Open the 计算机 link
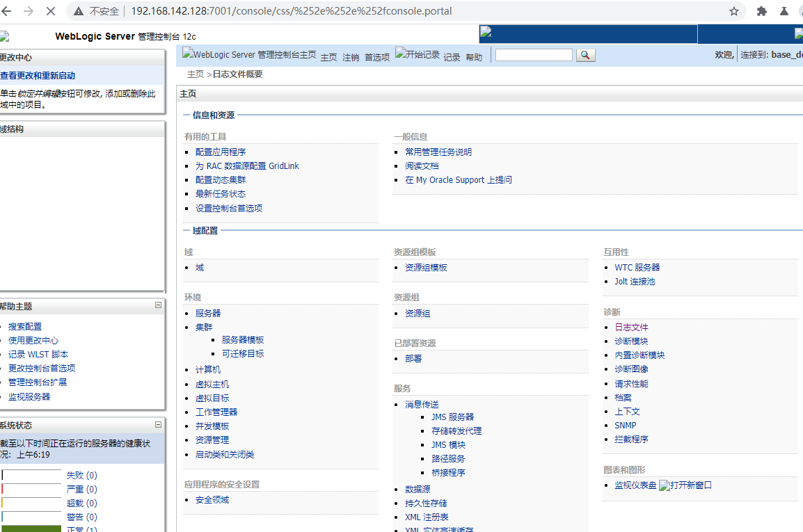This screenshot has width=803, height=532. coord(208,370)
